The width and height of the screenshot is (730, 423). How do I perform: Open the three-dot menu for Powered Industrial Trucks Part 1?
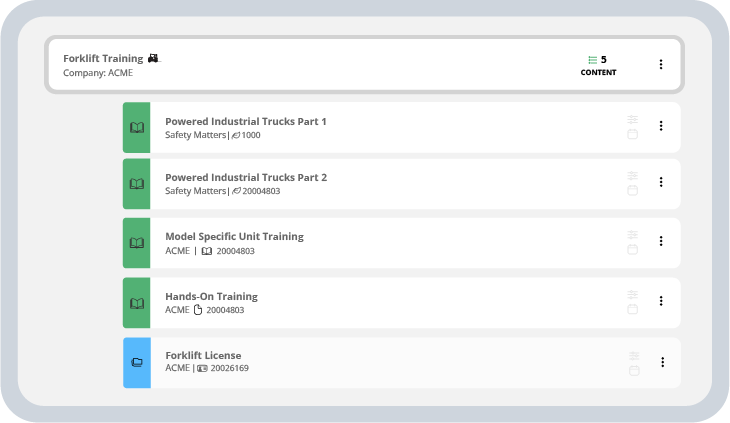pos(660,126)
